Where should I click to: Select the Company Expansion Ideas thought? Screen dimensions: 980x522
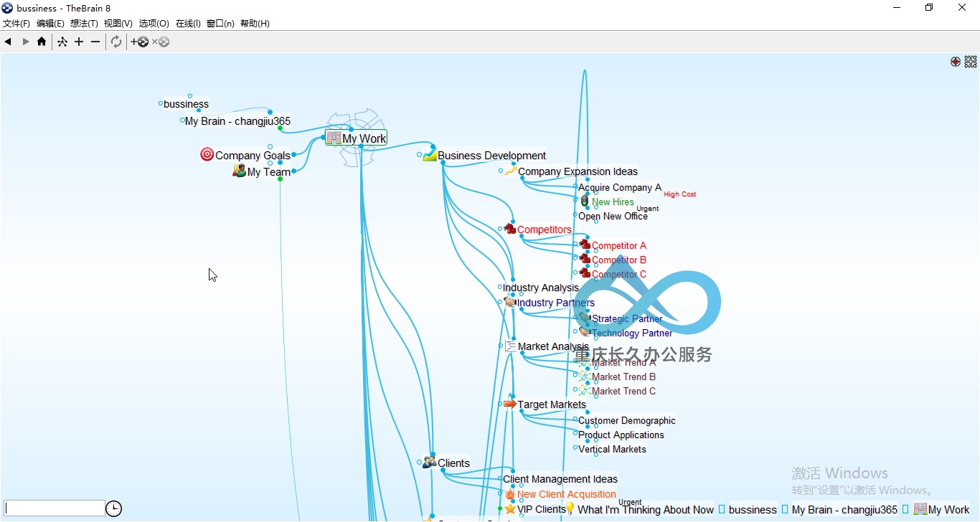point(578,171)
